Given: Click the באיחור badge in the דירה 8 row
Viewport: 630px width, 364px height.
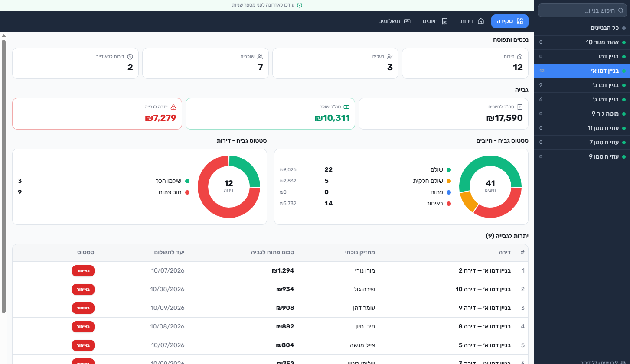Looking at the screenshot, I should click(x=83, y=327).
